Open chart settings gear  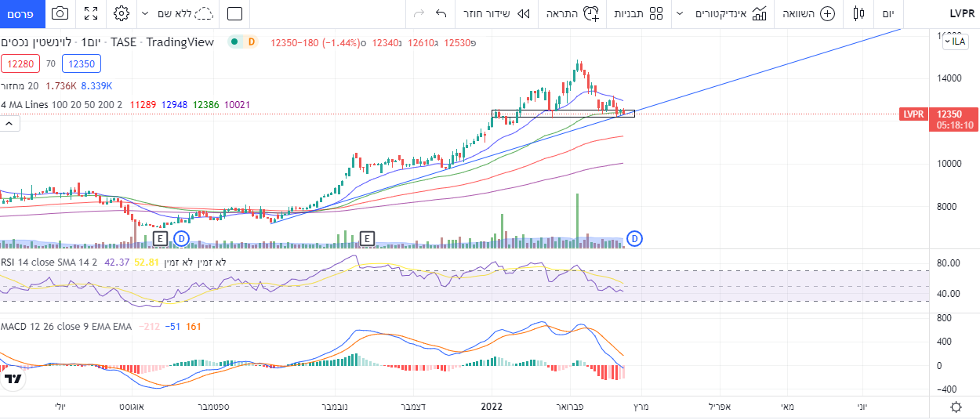tap(121, 13)
